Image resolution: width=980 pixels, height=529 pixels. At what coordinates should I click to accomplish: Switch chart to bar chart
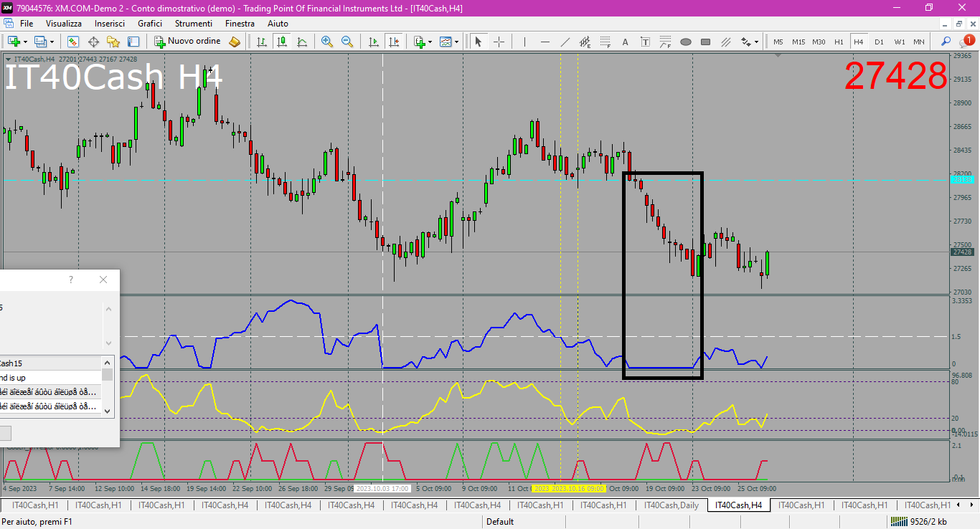coord(262,42)
